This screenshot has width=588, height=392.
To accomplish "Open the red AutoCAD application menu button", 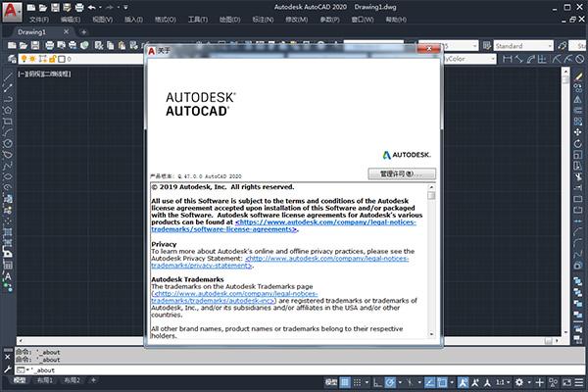I will click(11, 11).
